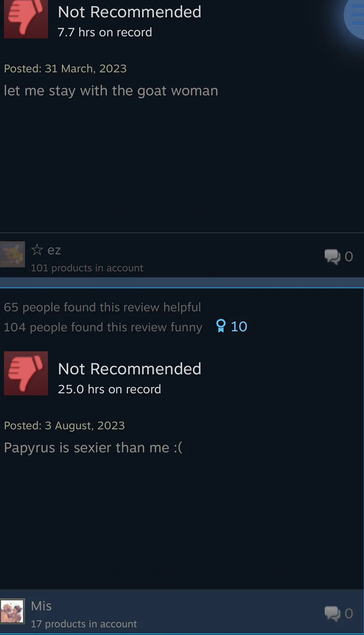This screenshot has width=364, height=635.
Task: Open ez's profile avatar
Action: pos(13,255)
